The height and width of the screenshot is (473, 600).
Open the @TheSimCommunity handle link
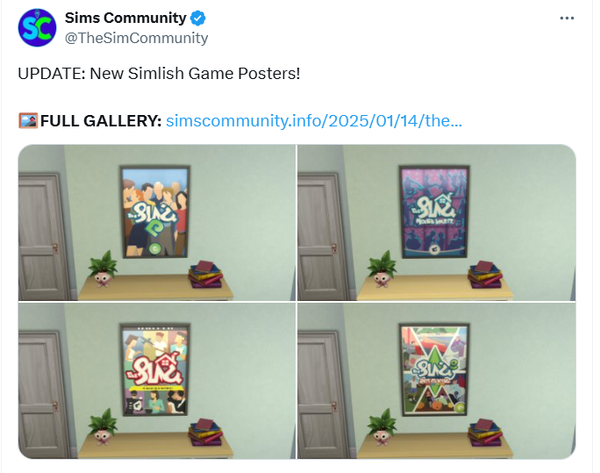tap(136, 38)
